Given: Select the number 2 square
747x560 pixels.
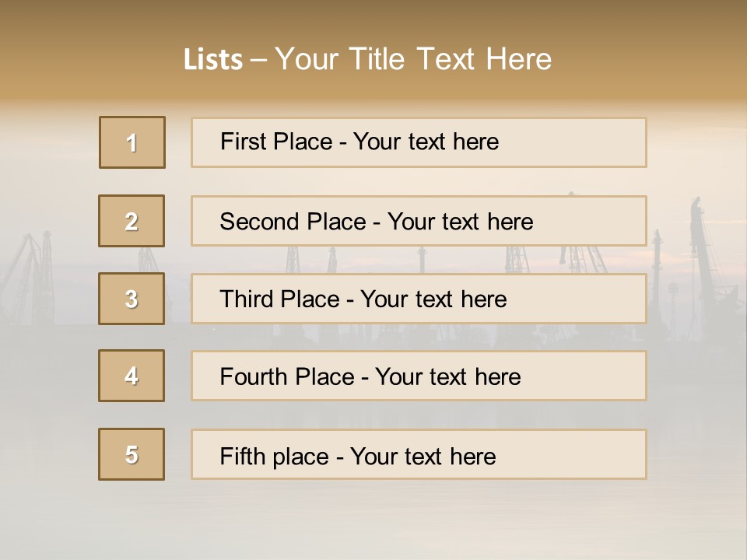Looking at the screenshot, I should coord(132,221).
